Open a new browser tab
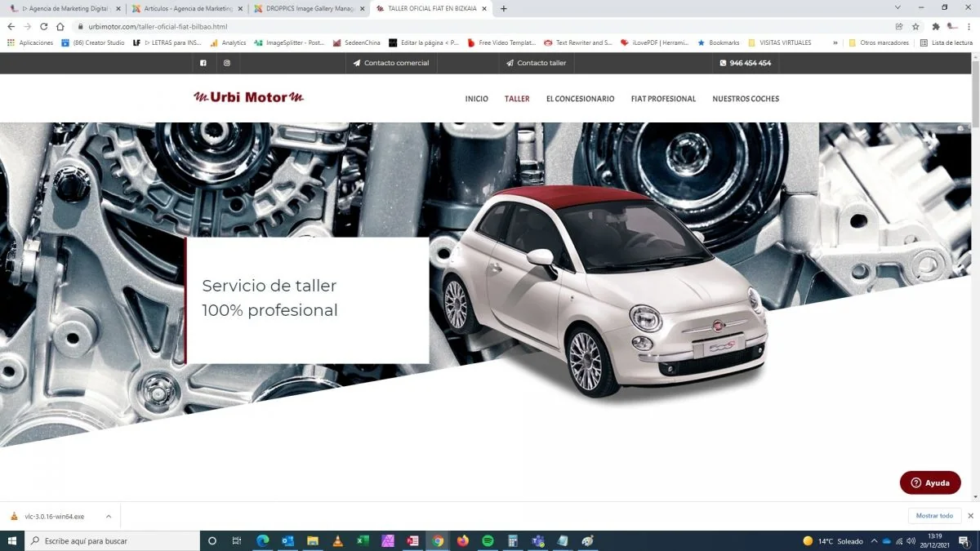Viewport: 980px width, 551px height. 503,8
